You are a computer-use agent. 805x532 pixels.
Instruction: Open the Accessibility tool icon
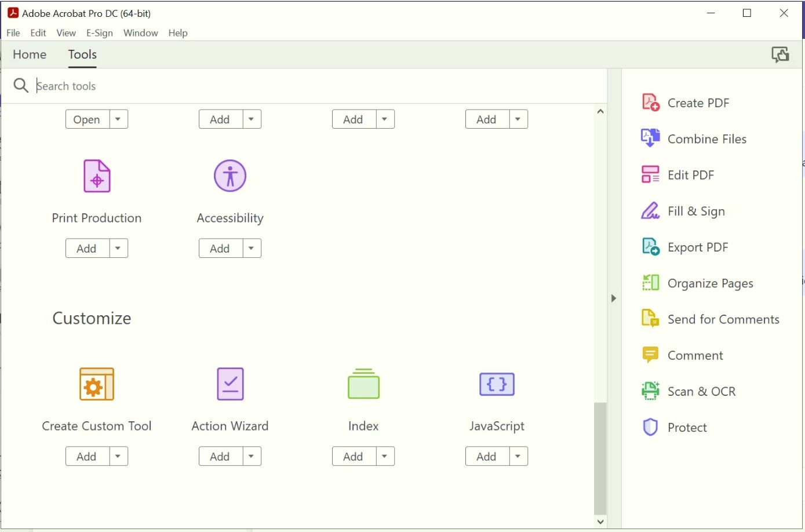230,176
